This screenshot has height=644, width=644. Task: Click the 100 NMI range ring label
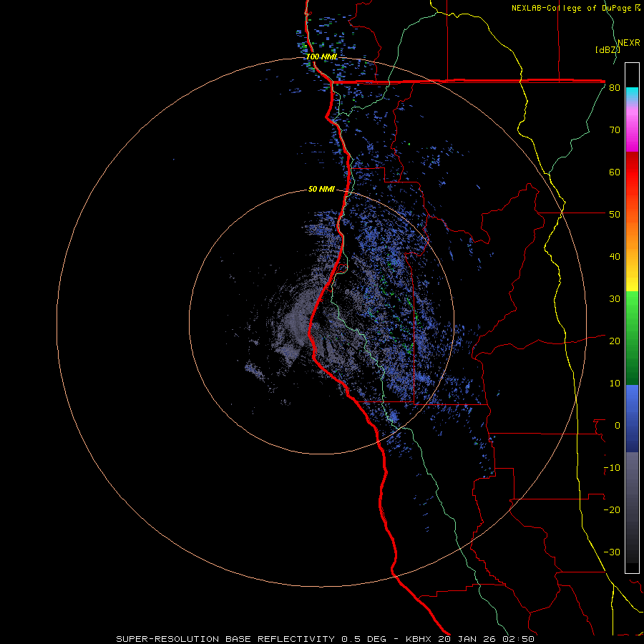coord(321,57)
